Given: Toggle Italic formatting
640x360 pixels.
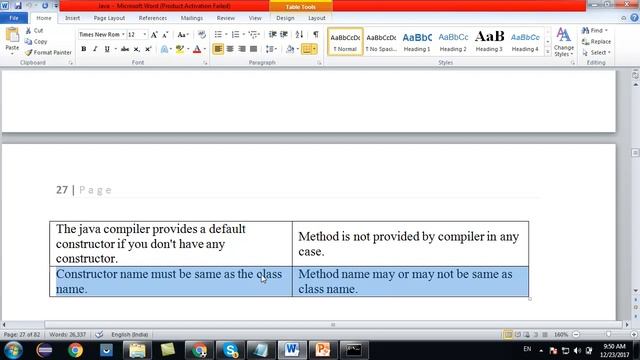Looking at the screenshot, I should tap(95, 49).
